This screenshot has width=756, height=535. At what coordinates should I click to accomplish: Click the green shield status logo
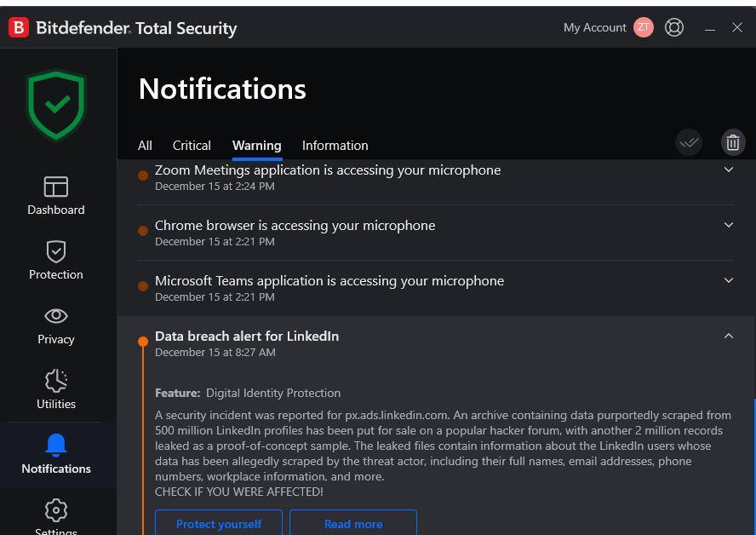click(56, 104)
